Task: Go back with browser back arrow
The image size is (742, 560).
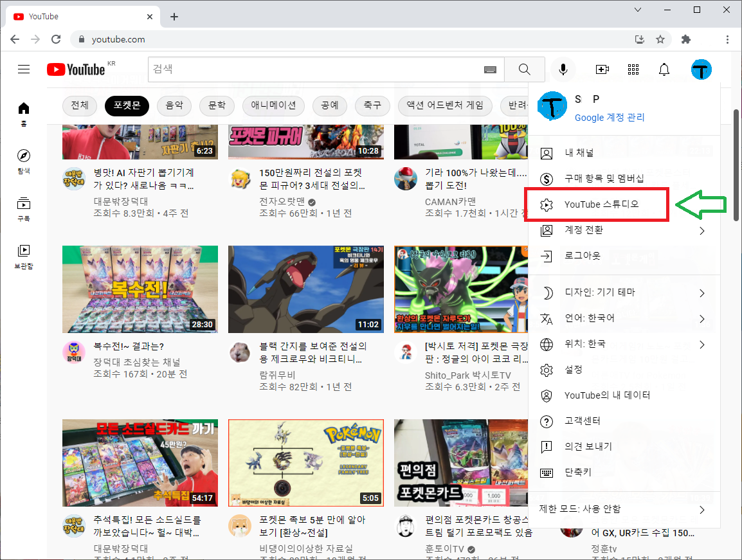Action: tap(15, 39)
